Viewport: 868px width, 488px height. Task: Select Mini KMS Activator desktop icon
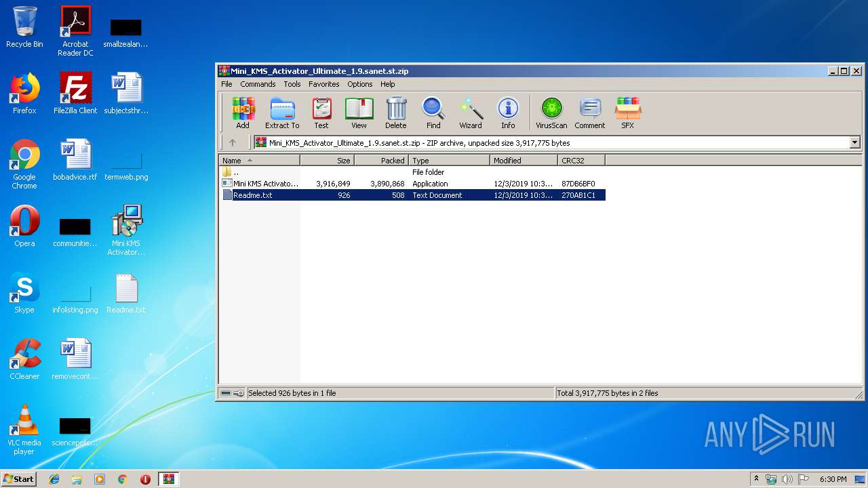click(126, 230)
